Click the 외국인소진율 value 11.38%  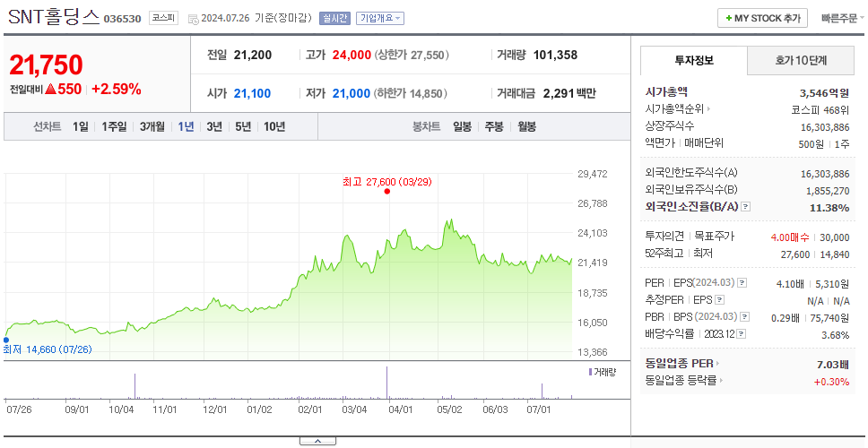pyautogui.click(x=831, y=207)
